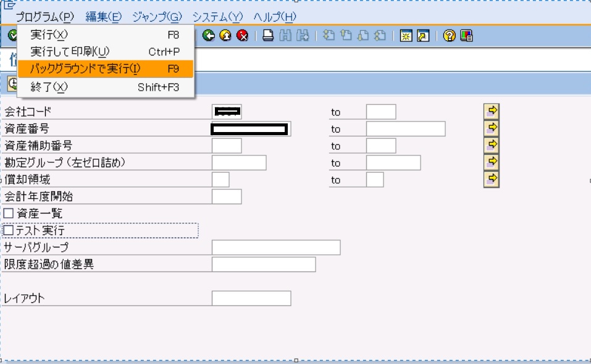
Task: Click the Customize Local Layout icon
Action: pyautogui.click(x=466, y=36)
